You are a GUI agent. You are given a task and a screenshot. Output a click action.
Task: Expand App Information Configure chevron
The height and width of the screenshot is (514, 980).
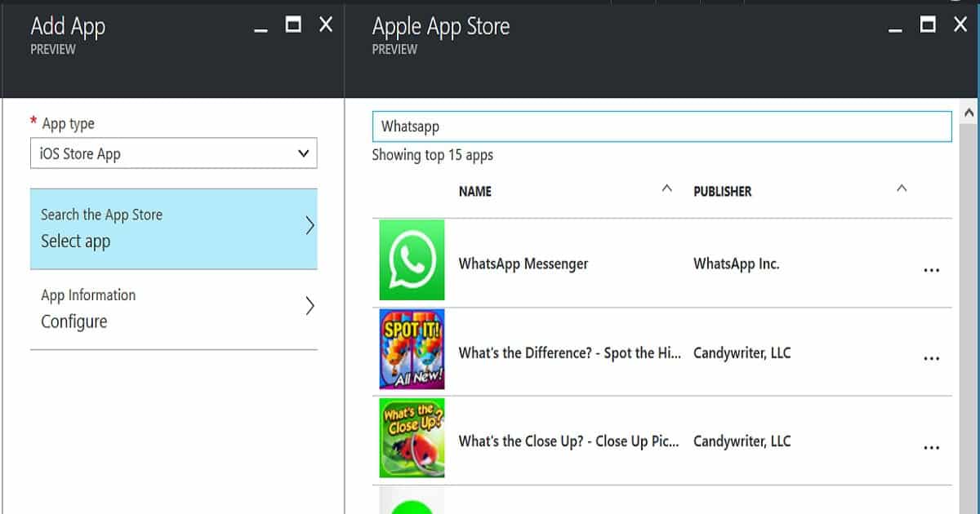310,306
